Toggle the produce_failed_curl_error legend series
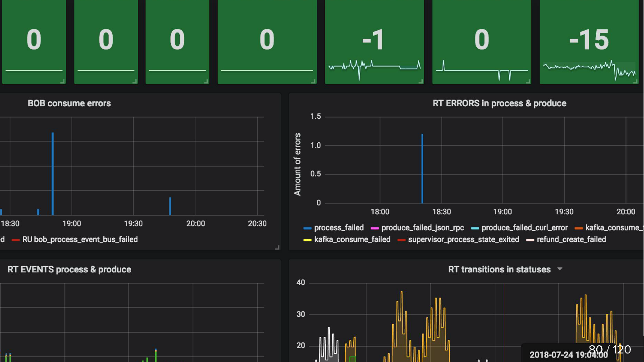 point(525,228)
